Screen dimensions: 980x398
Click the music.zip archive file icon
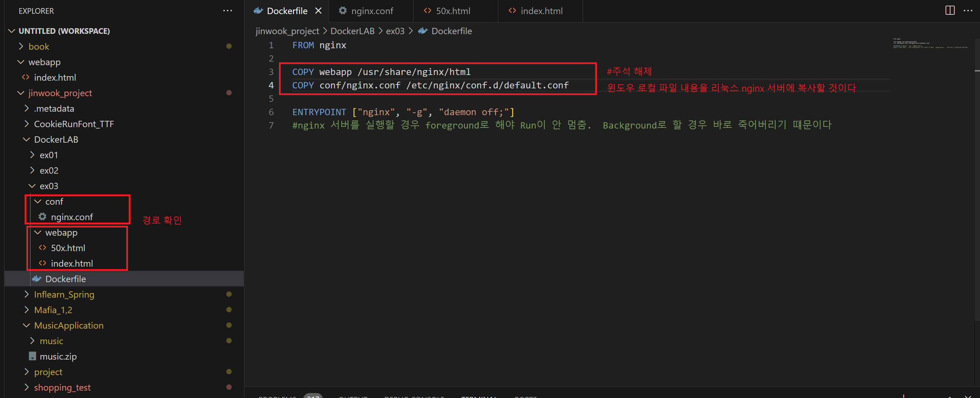point(32,356)
